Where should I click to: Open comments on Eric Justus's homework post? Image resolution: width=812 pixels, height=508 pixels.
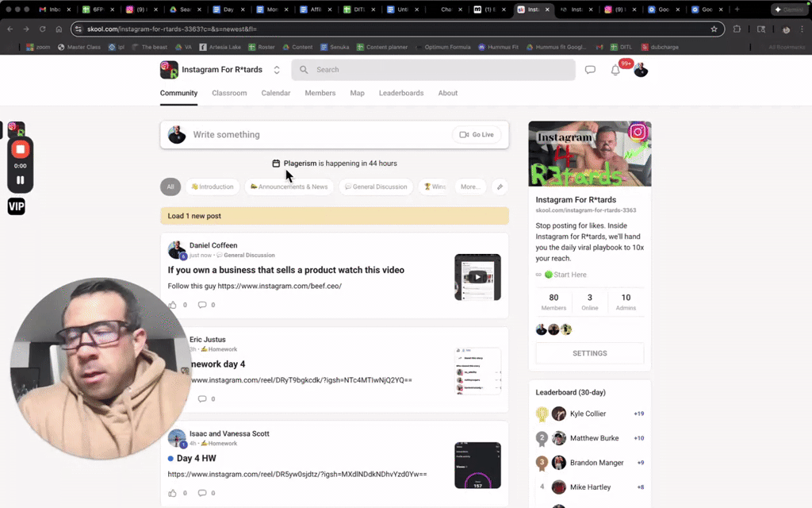pos(202,398)
